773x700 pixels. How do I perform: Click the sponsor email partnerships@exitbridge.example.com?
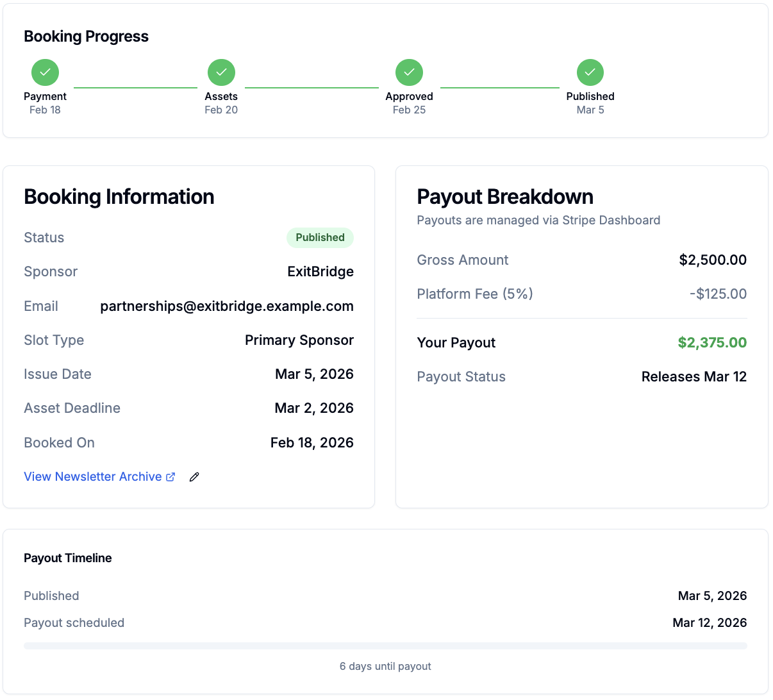click(x=227, y=306)
